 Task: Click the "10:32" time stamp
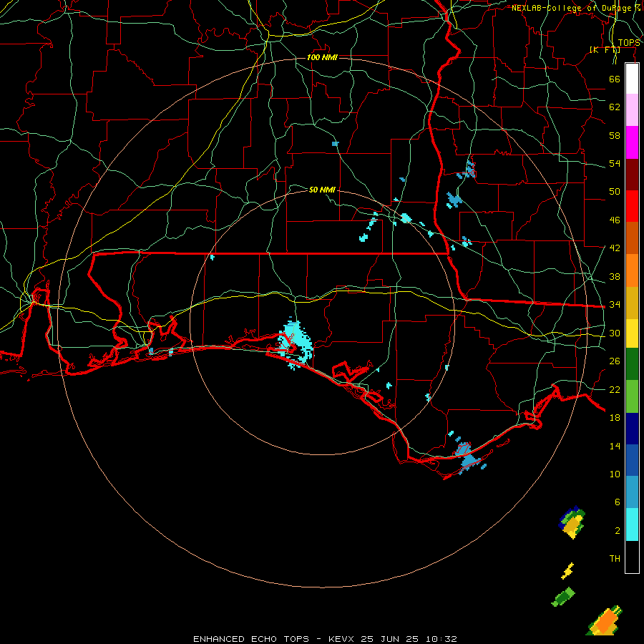pyautogui.click(x=441, y=639)
